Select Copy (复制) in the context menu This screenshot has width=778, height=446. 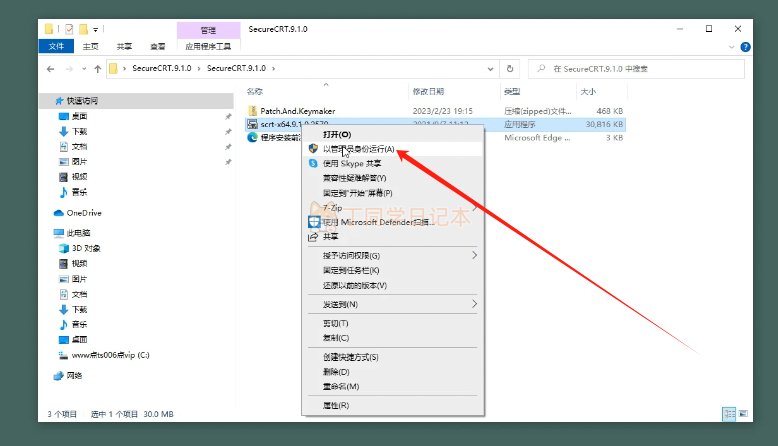(x=392, y=338)
